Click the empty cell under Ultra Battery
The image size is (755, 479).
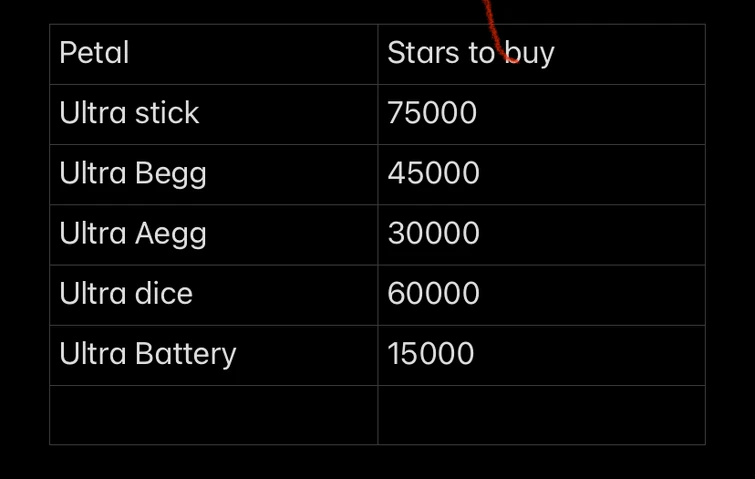coord(213,415)
